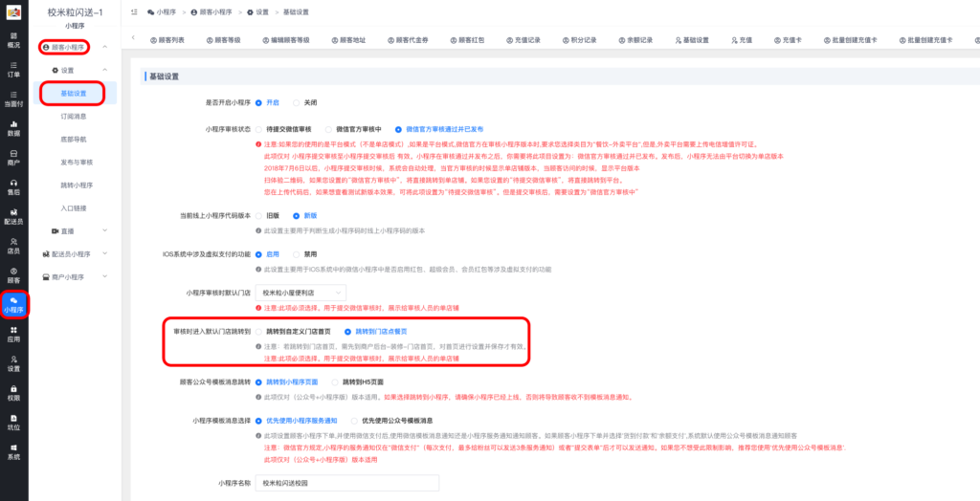
Task: Open 订单 orders in the dark sidebar
Action: [x=13, y=70]
